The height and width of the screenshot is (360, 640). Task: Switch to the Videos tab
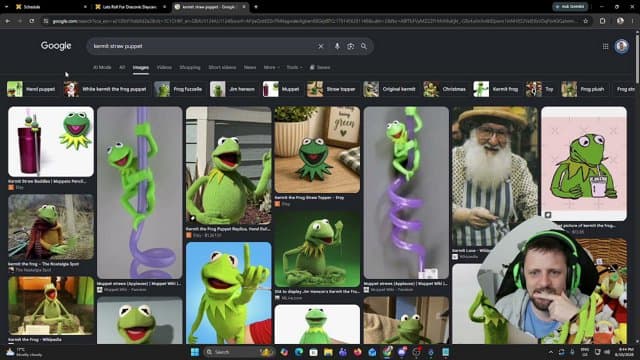pos(164,67)
